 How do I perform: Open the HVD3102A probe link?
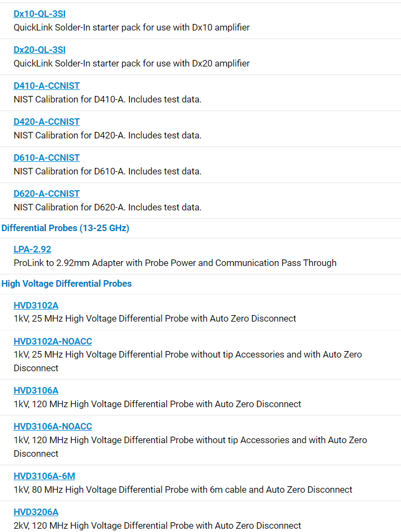coord(36,305)
